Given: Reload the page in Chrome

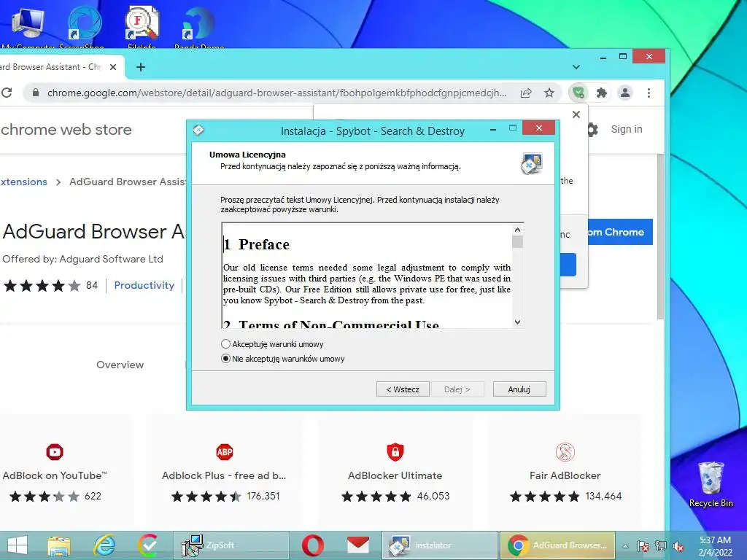Looking at the screenshot, I should 7,93.
